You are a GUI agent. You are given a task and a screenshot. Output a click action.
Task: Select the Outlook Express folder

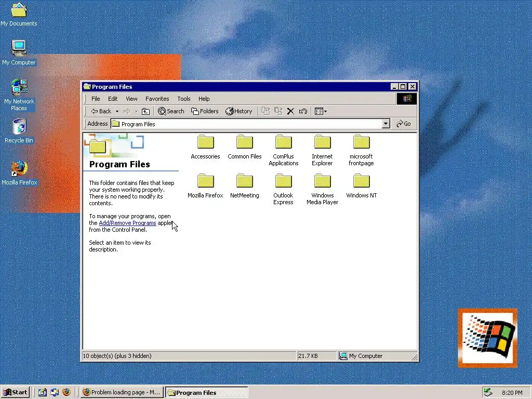click(x=283, y=190)
